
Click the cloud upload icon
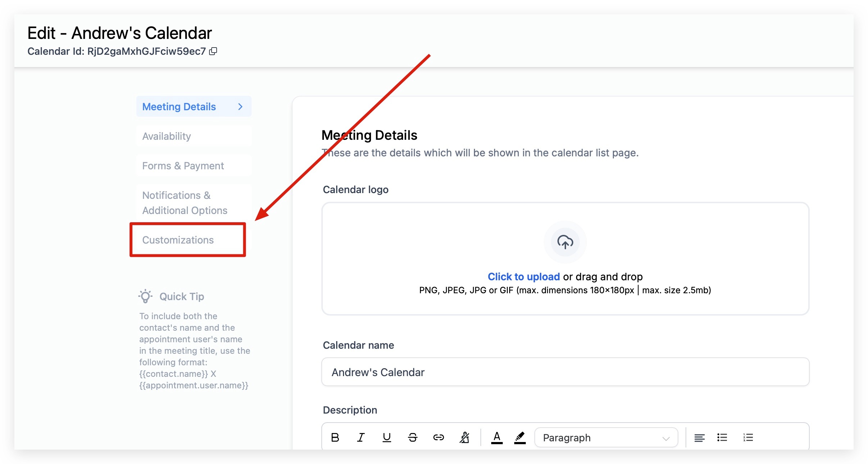click(565, 242)
